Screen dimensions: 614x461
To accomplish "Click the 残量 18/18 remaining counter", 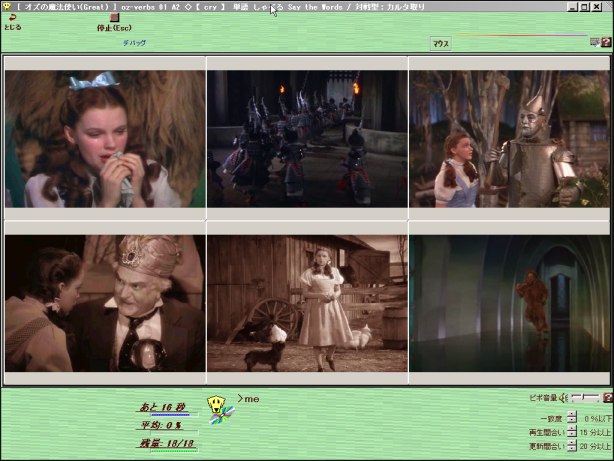I will point(166,442).
